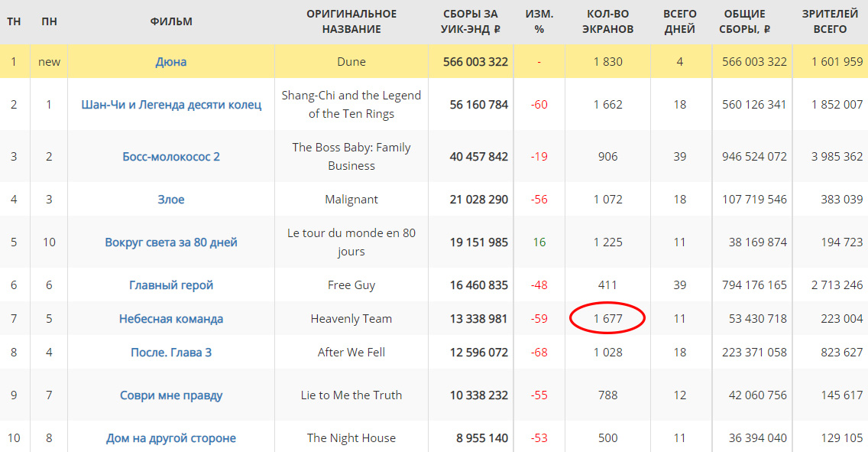Select the screen count 788
The height and width of the screenshot is (452, 868).
pos(607,395)
